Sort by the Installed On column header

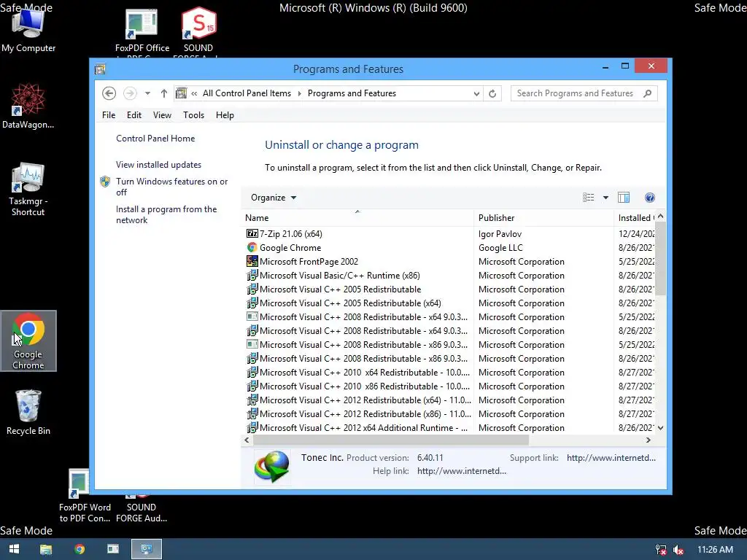636,217
